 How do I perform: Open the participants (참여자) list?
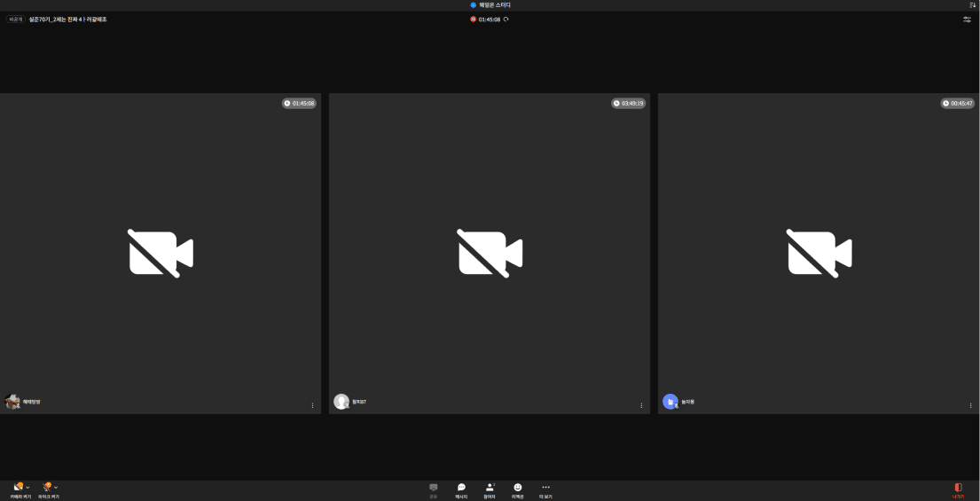pos(490,490)
